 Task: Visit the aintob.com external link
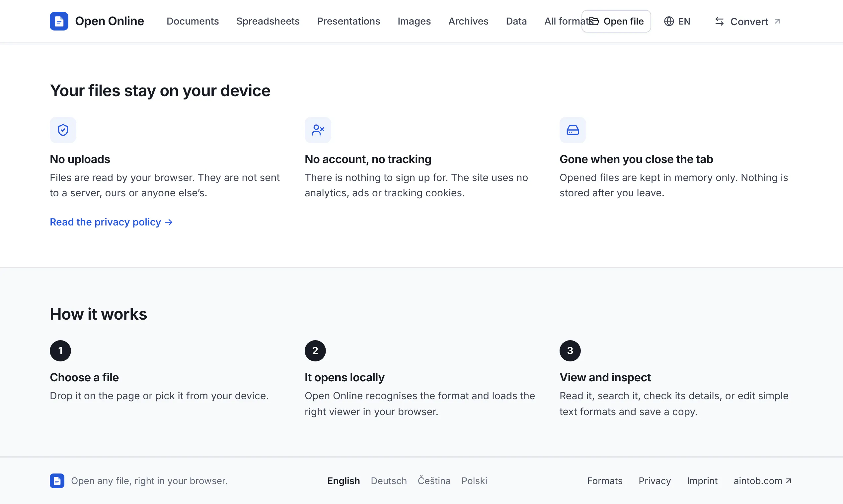point(762,480)
